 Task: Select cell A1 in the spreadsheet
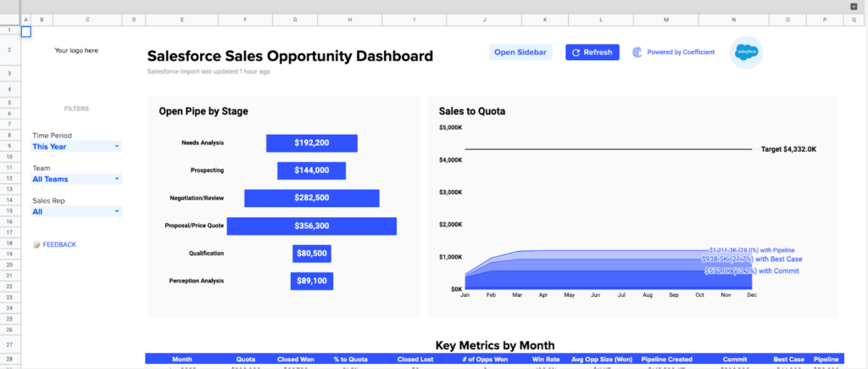(x=25, y=31)
